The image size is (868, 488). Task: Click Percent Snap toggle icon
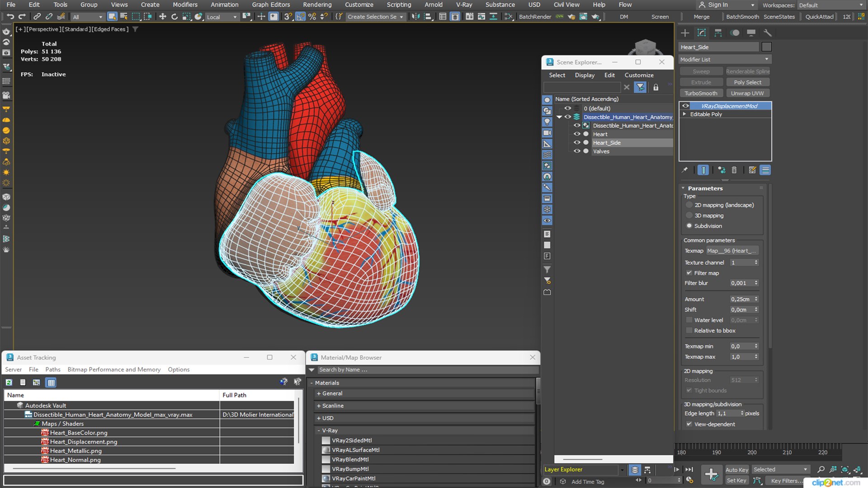[312, 17]
